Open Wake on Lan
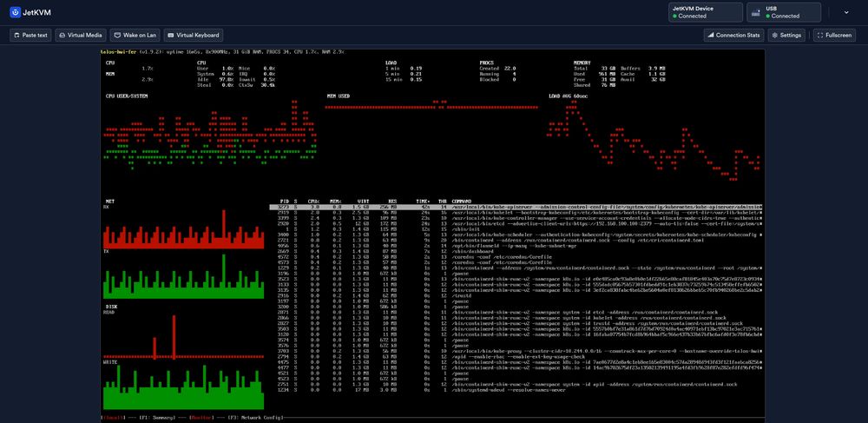Image resolution: width=868 pixels, height=423 pixels. [x=135, y=35]
